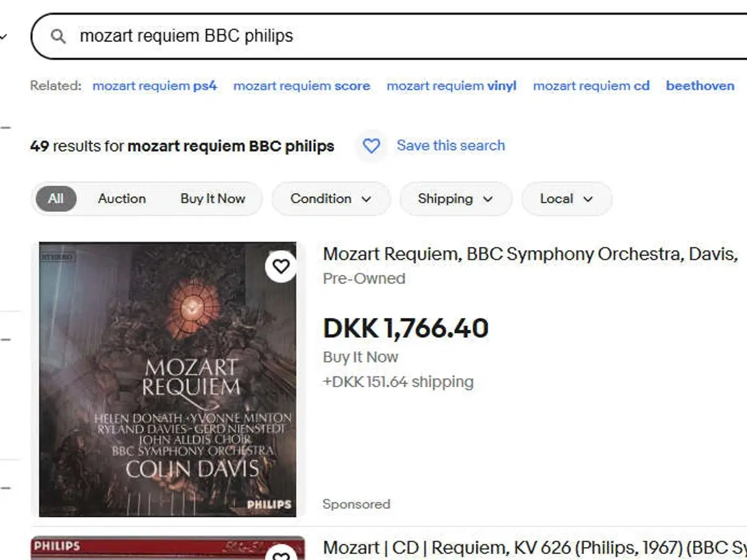Click the mozart requiem score link
The height and width of the screenshot is (560, 747).
(x=302, y=86)
